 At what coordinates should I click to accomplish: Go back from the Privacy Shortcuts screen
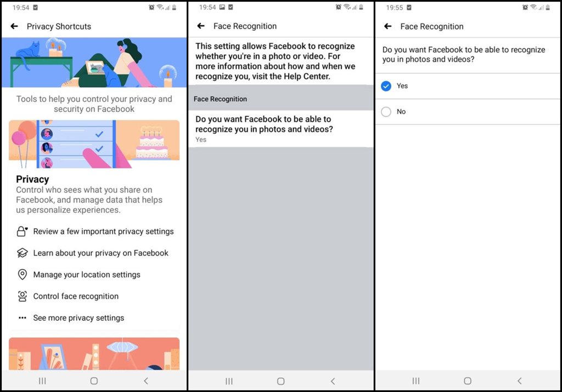(14, 26)
